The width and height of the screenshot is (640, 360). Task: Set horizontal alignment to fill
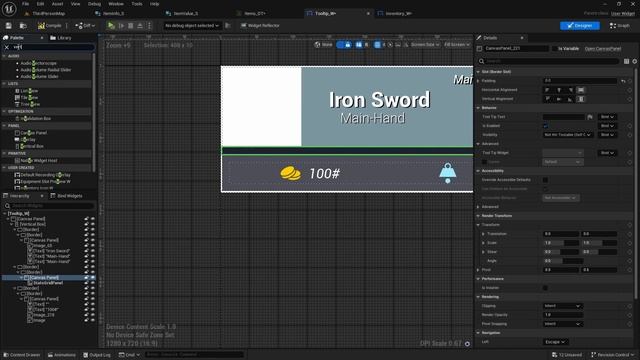[x=581, y=90]
